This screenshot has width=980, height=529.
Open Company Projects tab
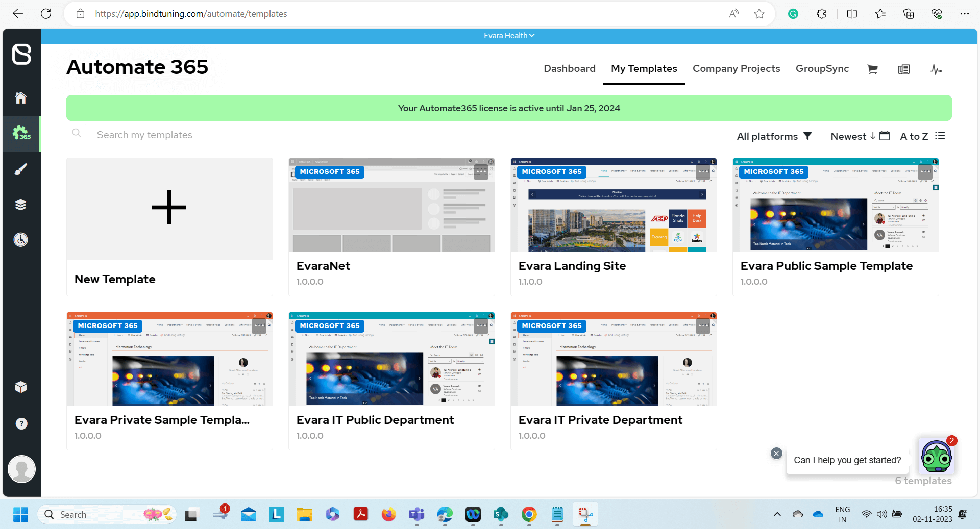[736, 69]
